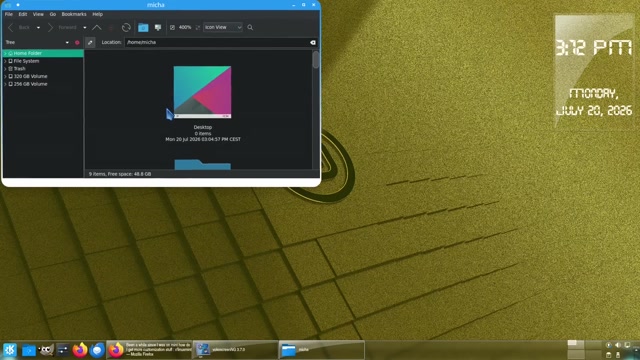Open the View menu
The width and height of the screenshot is (640, 360).
coord(38,14)
